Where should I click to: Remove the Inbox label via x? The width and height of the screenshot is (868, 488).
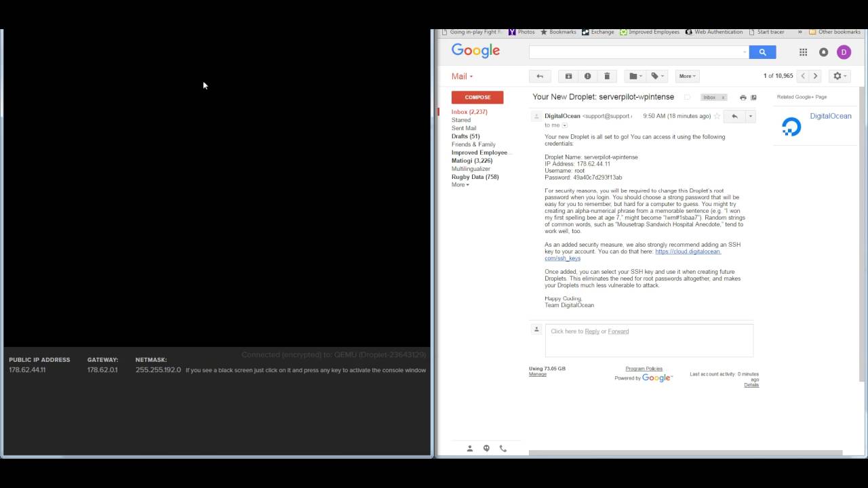click(723, 98)
